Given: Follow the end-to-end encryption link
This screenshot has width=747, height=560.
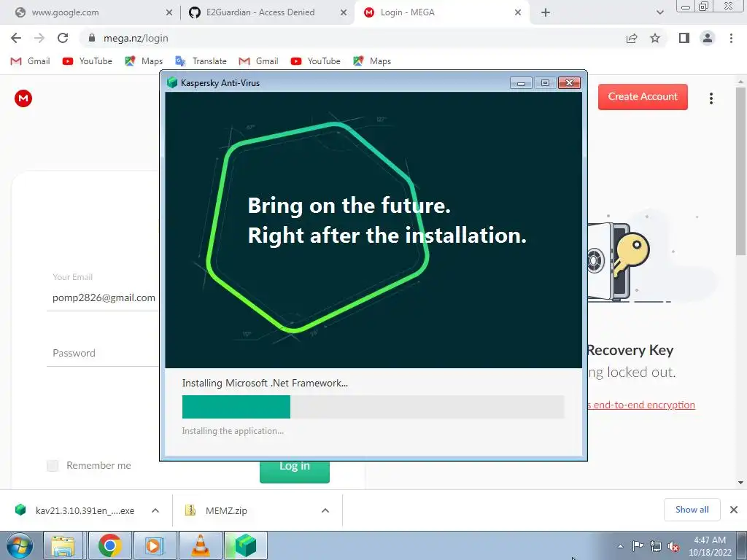Looking at the screenshot, I should click(x=640, y=405).
